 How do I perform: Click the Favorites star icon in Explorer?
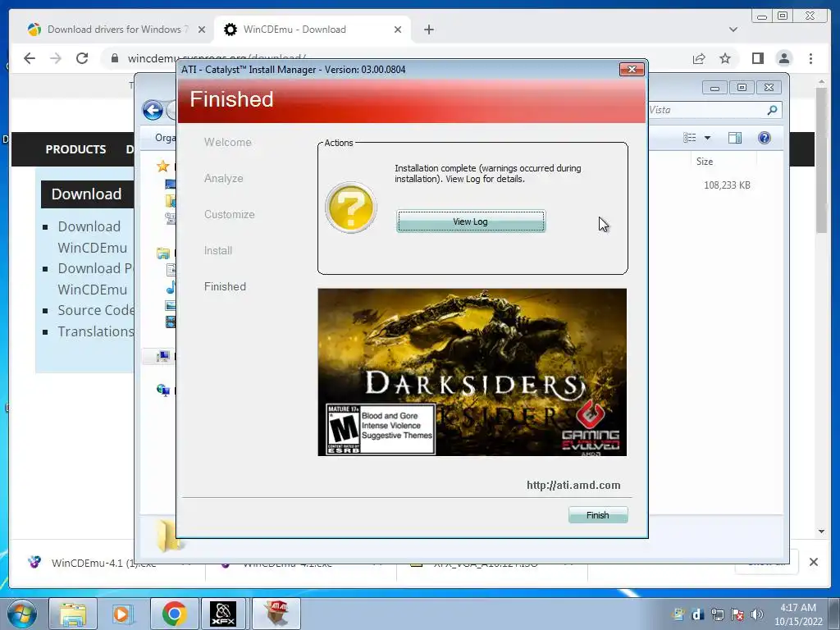tap(163, 166)
